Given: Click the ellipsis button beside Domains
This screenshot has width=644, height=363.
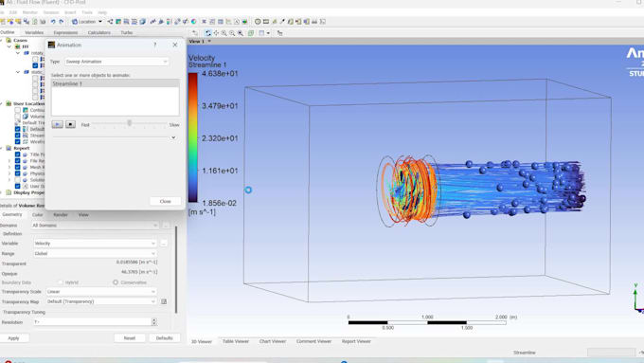Looking at the screenshot, I should click(166, 226).
